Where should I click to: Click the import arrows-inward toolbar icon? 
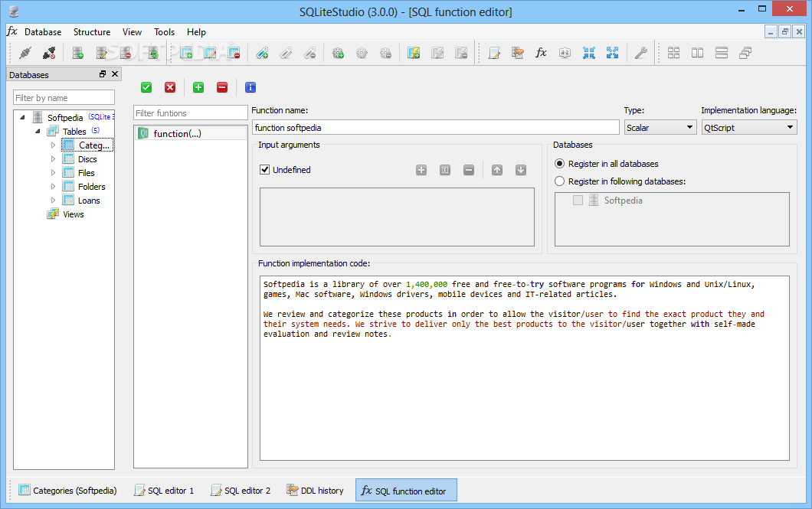point(589,53)
